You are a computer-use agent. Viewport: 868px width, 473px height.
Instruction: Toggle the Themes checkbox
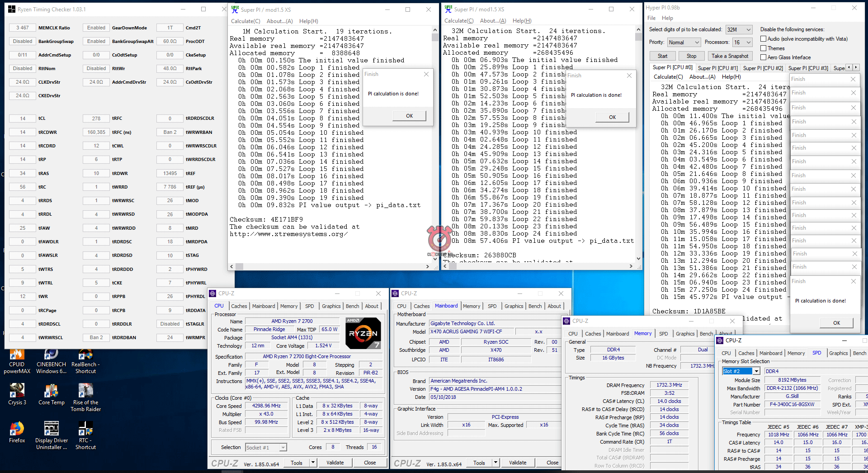click(x=764, y=48)
